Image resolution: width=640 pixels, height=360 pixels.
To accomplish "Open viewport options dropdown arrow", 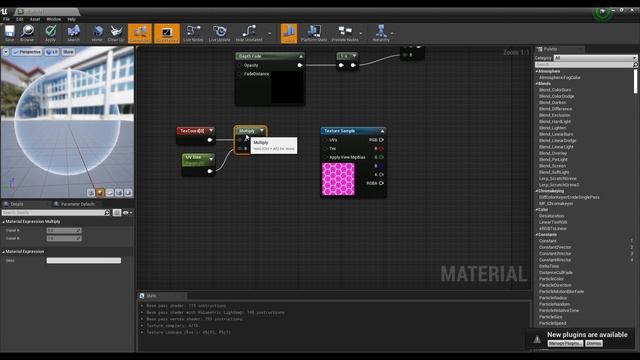I will [6, 52].
